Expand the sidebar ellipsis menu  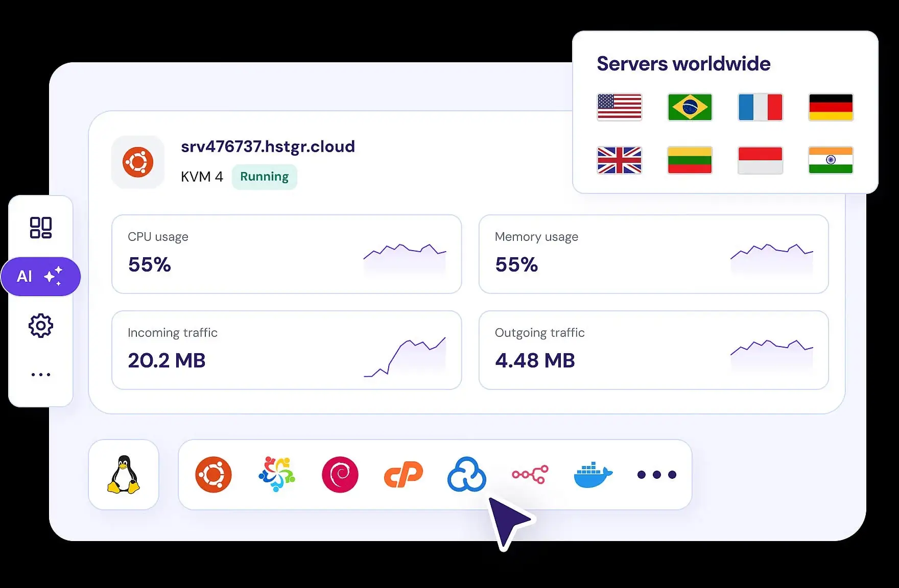[x=41, y=374]
